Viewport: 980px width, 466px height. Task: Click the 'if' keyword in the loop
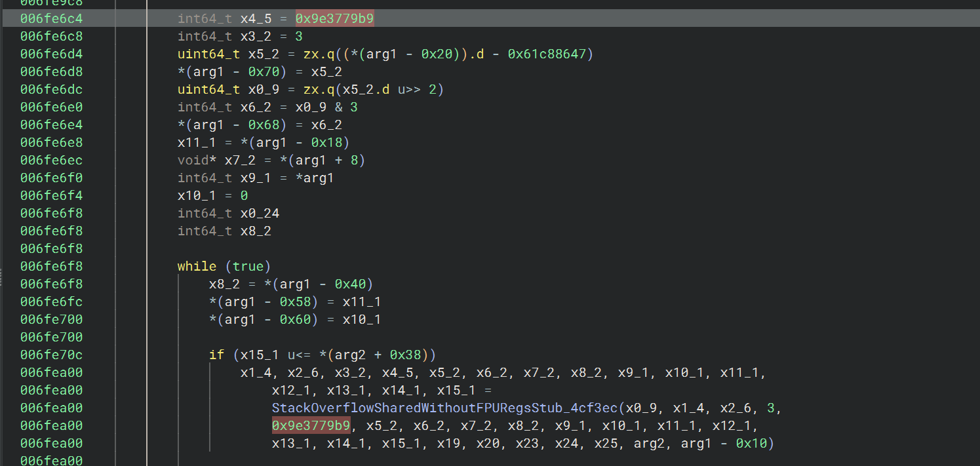pos(216,355)
